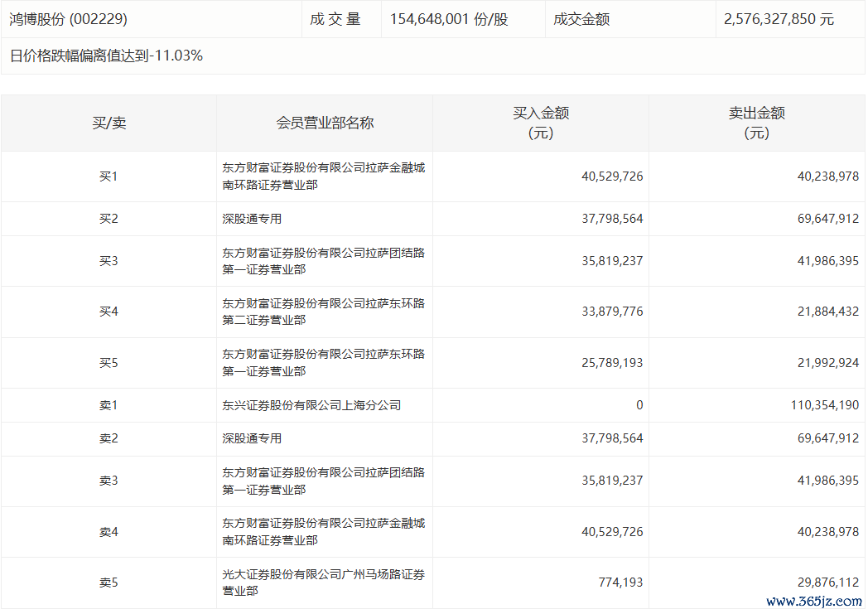Select the 卖4 row label

108,531
